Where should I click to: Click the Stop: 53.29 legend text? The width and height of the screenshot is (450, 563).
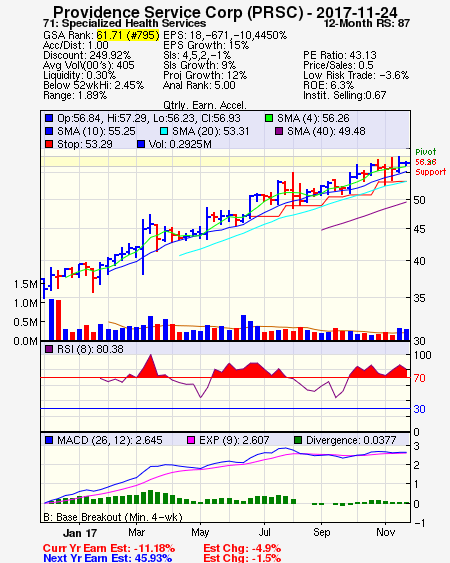(85, 144)
